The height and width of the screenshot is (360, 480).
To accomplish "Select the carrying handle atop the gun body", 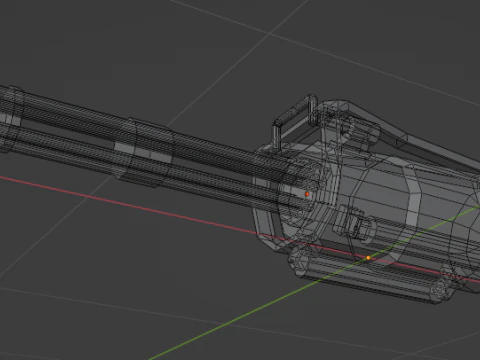I will pyautogui.click(x=295, y=122).
